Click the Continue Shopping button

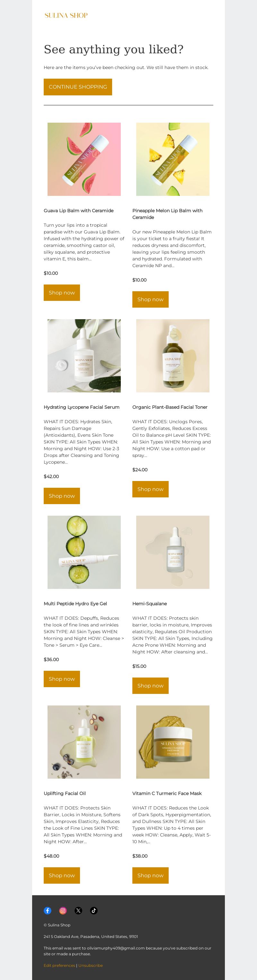pyautogui.click(x=78, y=87)
